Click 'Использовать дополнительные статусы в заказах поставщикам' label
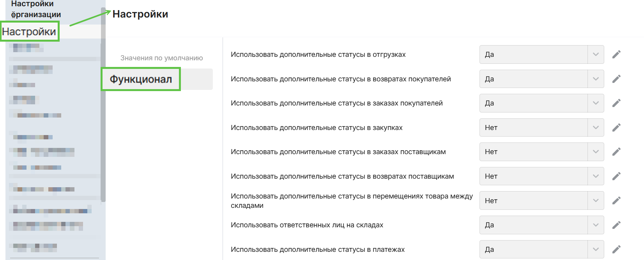The height and width of the screenshot is (260, 644). coord(338,152)
